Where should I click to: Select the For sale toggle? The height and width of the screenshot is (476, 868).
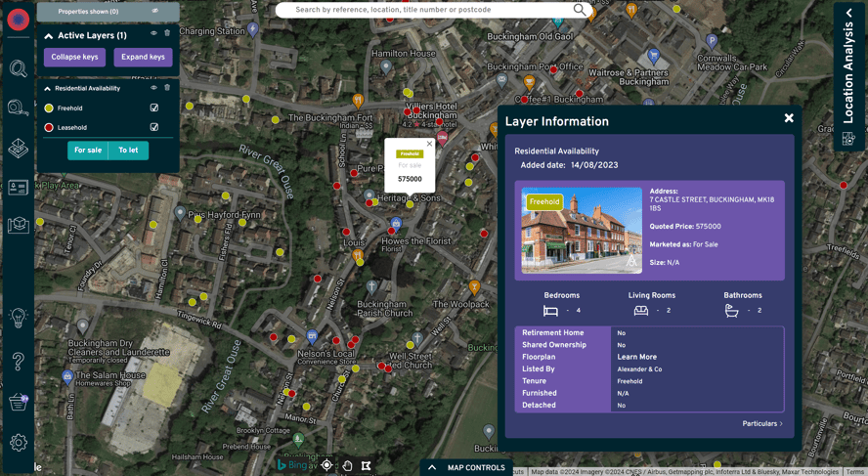[88, 150]
